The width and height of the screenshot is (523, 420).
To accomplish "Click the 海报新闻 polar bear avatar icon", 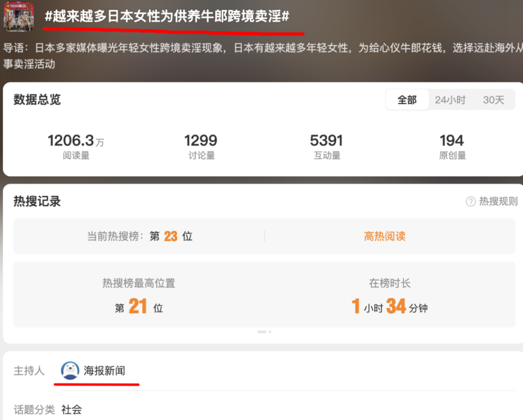I will [x=70, y=370].
